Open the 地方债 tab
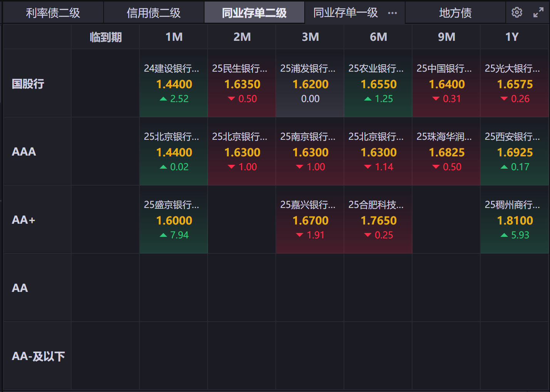The height and width of the screenshot is (392, 550). click(x=455, y=13)
